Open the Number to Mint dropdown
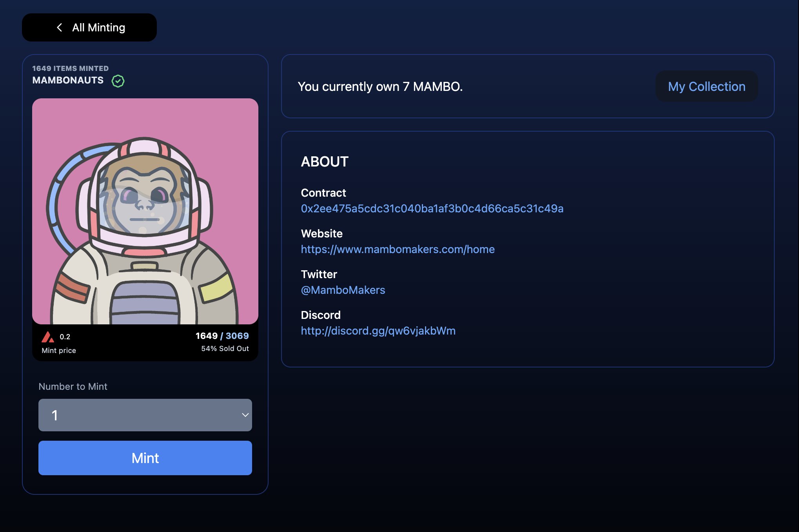 pyautogui.click(x=145, y=415)
